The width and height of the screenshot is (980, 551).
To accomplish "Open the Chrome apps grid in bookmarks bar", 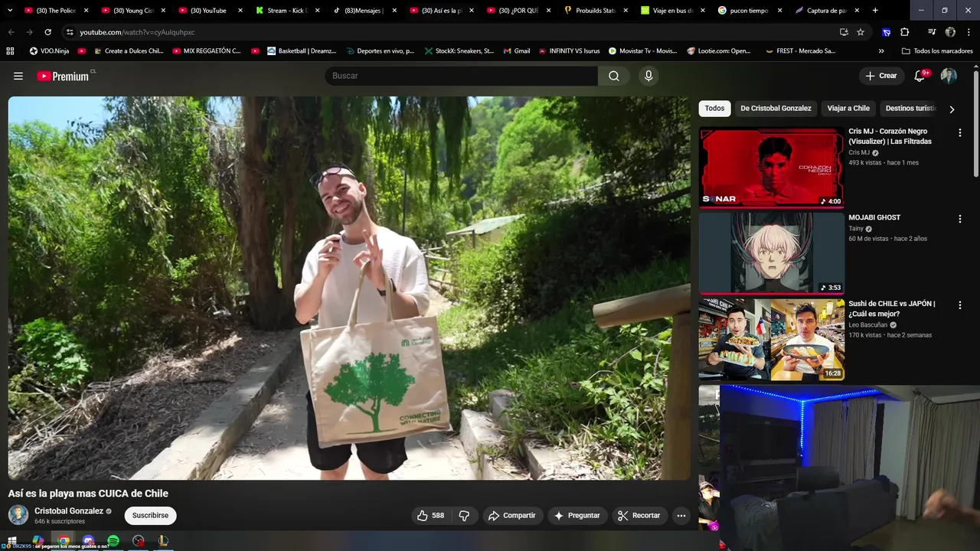I will click(10, 51).
